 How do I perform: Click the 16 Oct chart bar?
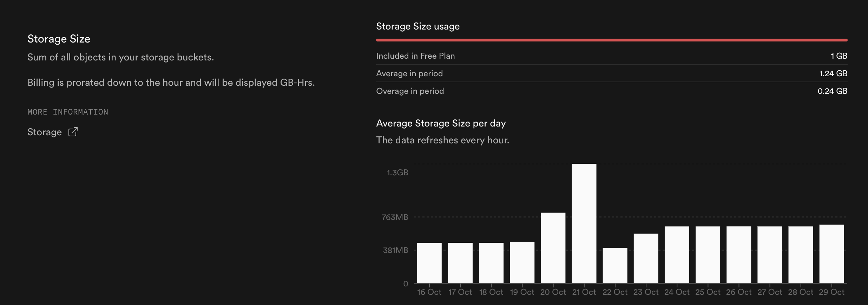pyautogui.click(x=429, y=263)
